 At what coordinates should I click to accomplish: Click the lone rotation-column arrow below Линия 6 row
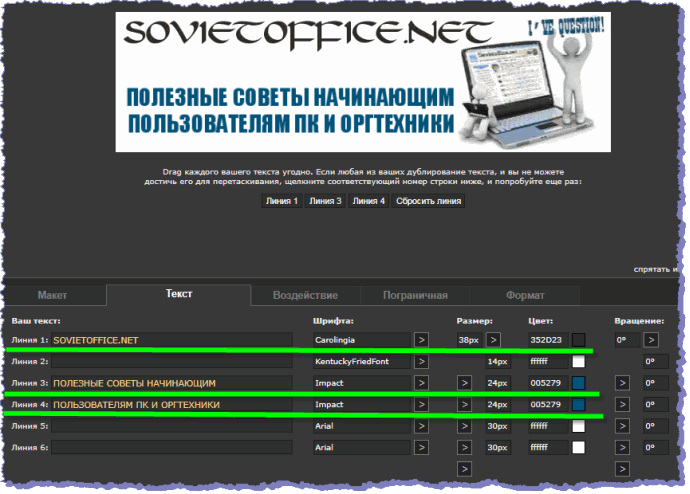622,469
